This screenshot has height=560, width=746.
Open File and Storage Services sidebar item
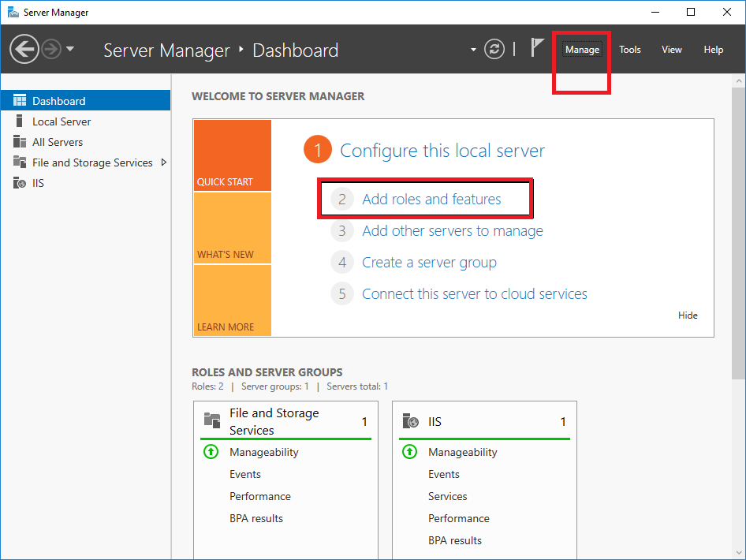86,162
